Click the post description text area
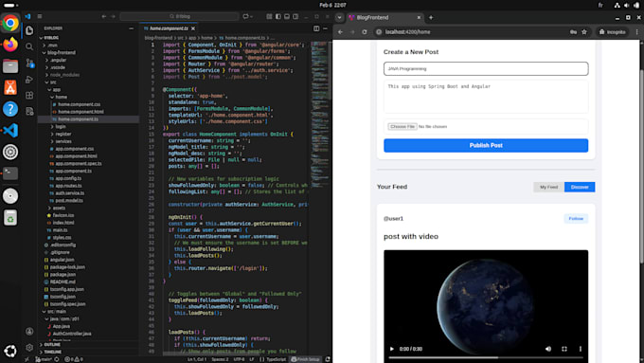 [x=486, y=97]
